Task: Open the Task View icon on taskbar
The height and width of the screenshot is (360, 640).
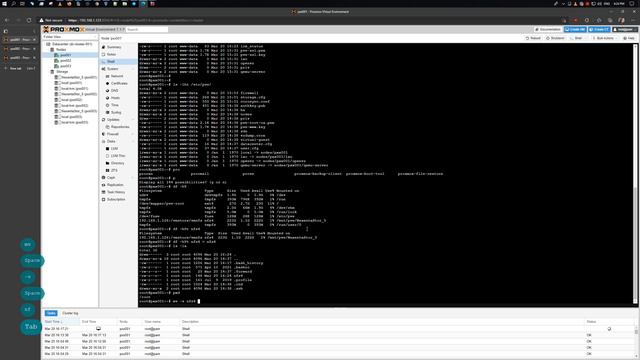Action: pyautogui.click(x=22, y=4)
